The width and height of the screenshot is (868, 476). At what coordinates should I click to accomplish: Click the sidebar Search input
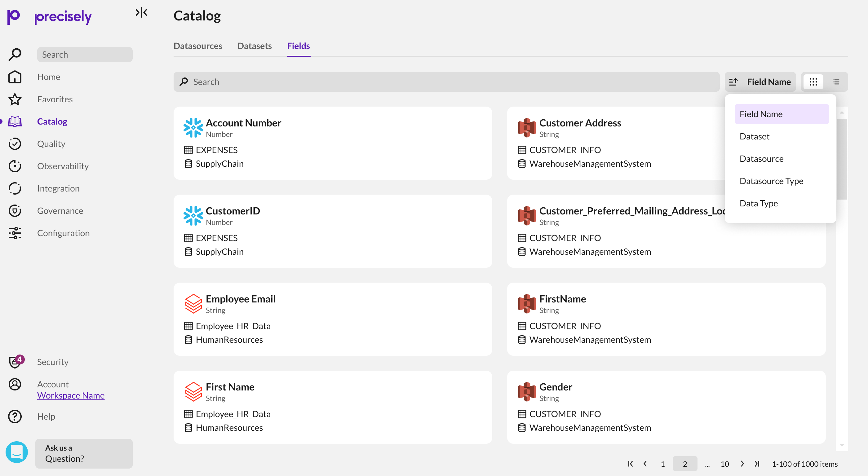point(85,55)
